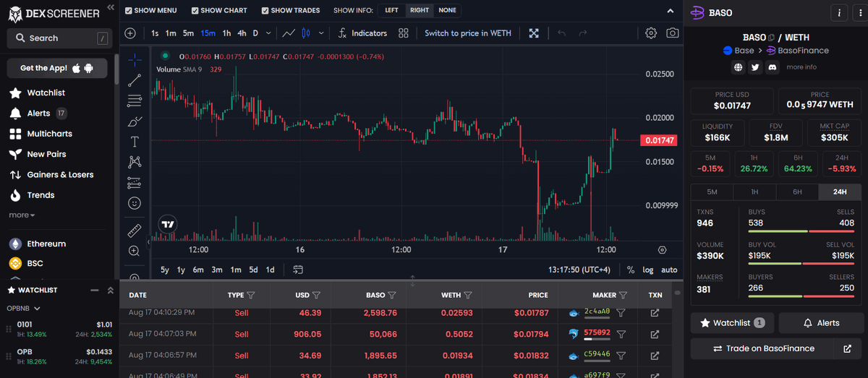The width and height of the screenshot is (868, 378).
Task: Select the brush drawing tool
Action: point(135,121)
